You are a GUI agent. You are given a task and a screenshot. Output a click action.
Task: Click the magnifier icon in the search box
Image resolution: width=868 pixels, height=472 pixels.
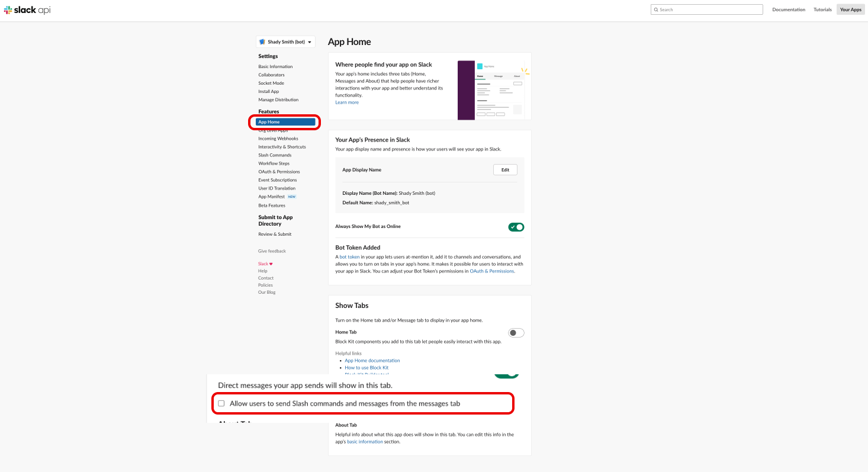point(655,9)
